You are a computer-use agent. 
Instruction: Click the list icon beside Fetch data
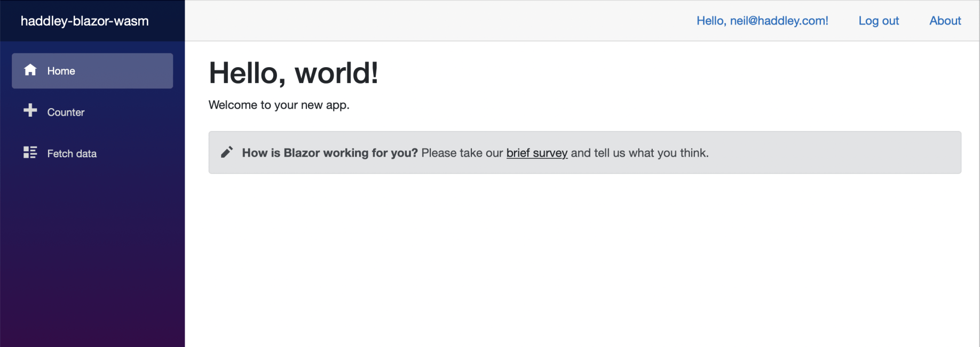click(x=30, y=152)
